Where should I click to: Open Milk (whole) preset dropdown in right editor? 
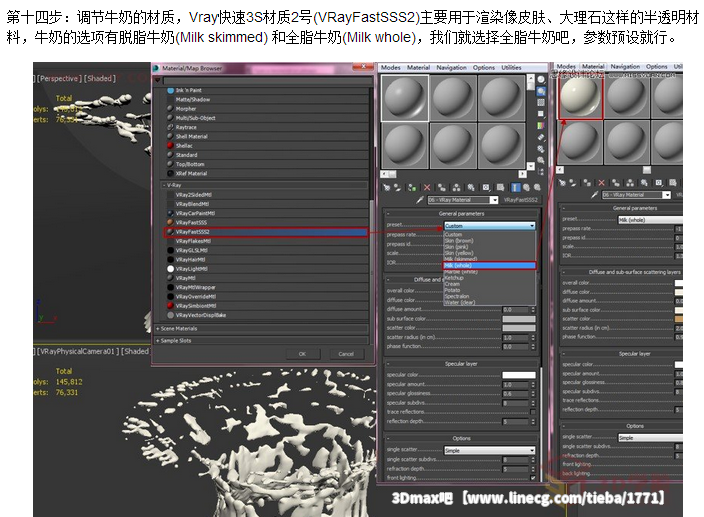coord(650,220)
